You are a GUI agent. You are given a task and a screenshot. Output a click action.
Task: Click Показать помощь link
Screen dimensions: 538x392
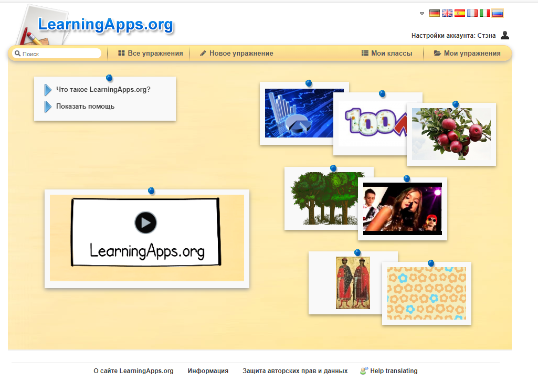(x=86, y=107)
